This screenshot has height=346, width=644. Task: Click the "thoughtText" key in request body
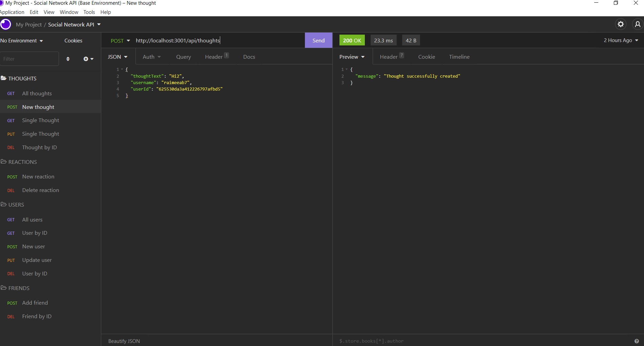click(147, 76)
